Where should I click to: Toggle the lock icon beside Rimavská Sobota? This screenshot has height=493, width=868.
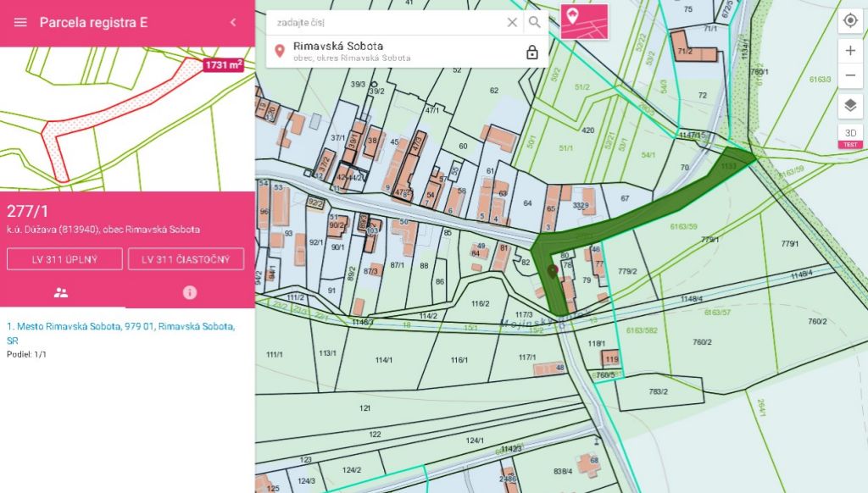(532, 52)
